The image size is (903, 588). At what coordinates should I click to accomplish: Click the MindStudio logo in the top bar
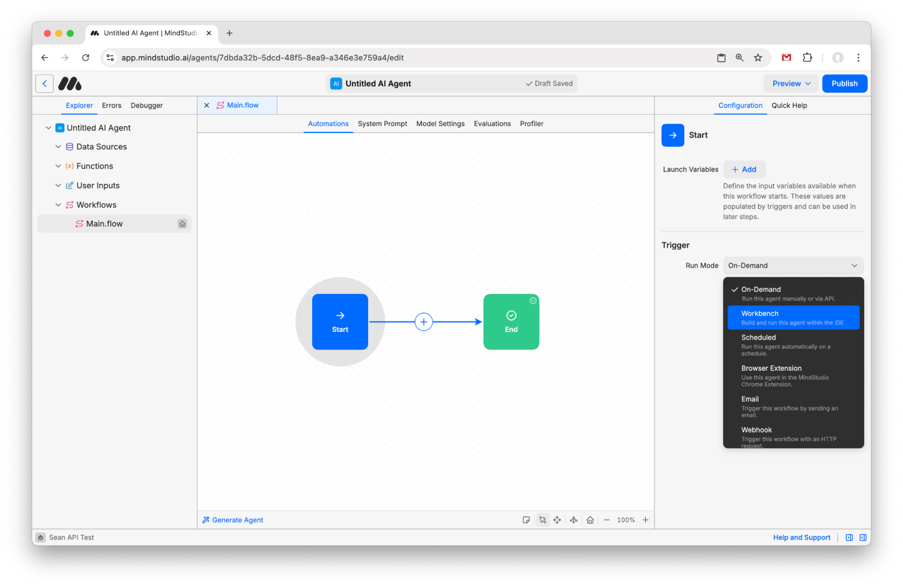pos(70,84)
